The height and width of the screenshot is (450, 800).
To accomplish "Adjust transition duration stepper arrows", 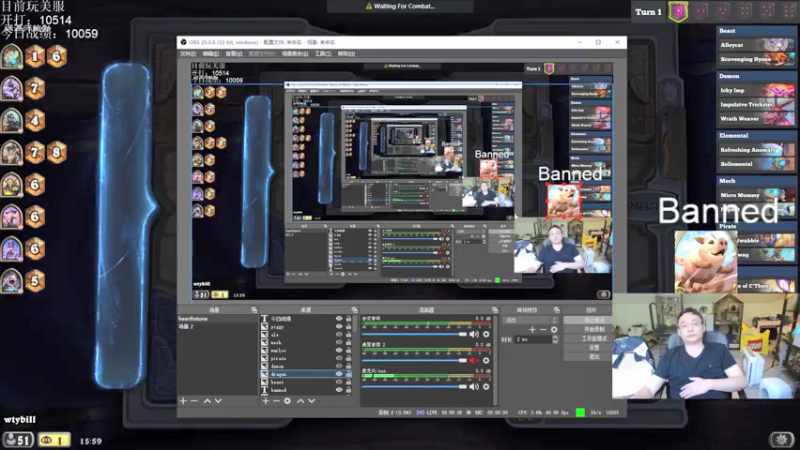I will (555, 339).
